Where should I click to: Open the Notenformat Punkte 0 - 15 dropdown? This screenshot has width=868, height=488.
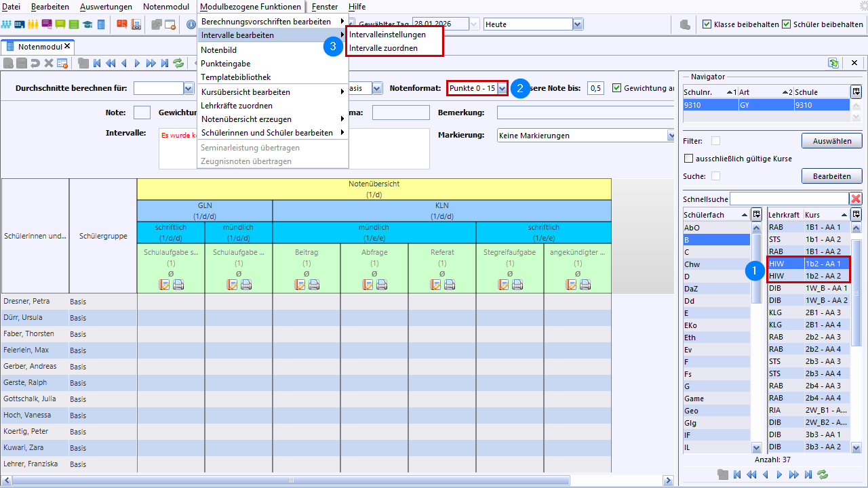[502, 88]
